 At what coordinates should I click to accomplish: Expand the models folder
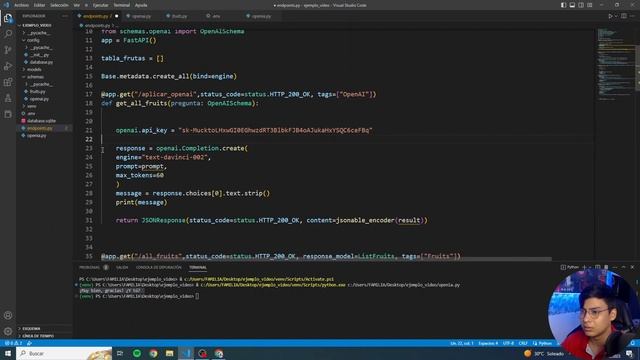coord(33,69)
